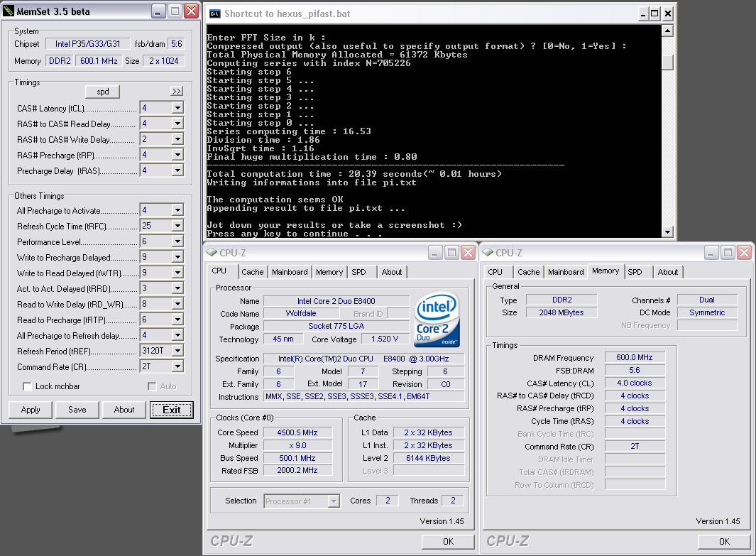
Task: Switch to Cache tab in CPU-Z CPU window
Action: point(252,272)
